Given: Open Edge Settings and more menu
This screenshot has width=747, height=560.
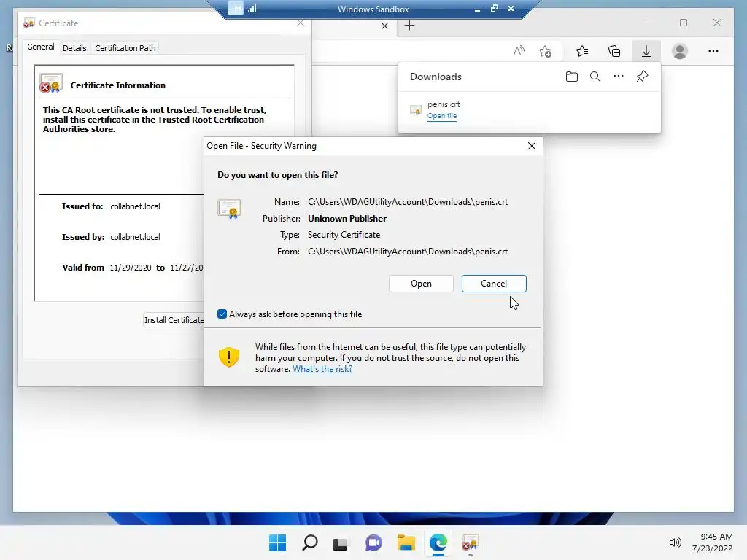Looking at the screenshot, I should [x=713, y=51].
